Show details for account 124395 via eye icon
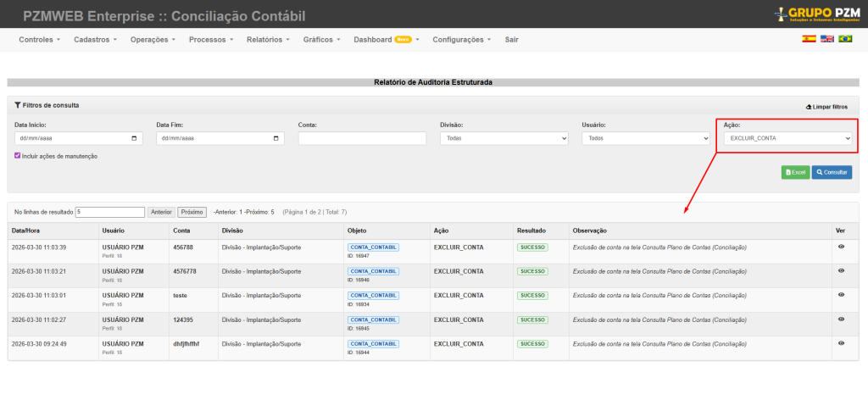 point(841,319)
